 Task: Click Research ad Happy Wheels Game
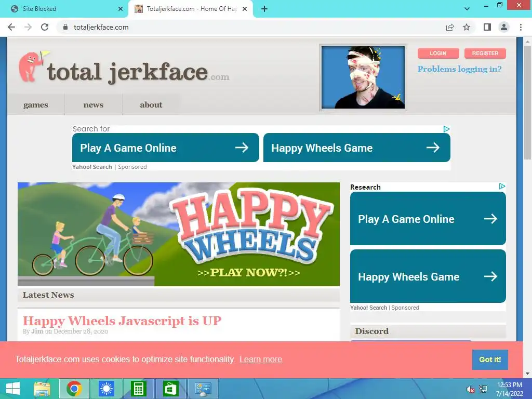pyautogui.click(x=428, y=276)
